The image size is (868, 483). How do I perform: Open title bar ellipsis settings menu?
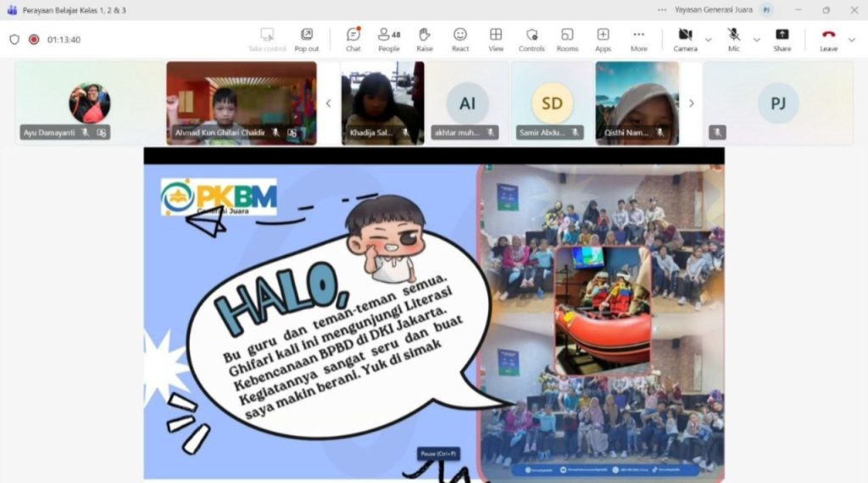coord(662,9)
